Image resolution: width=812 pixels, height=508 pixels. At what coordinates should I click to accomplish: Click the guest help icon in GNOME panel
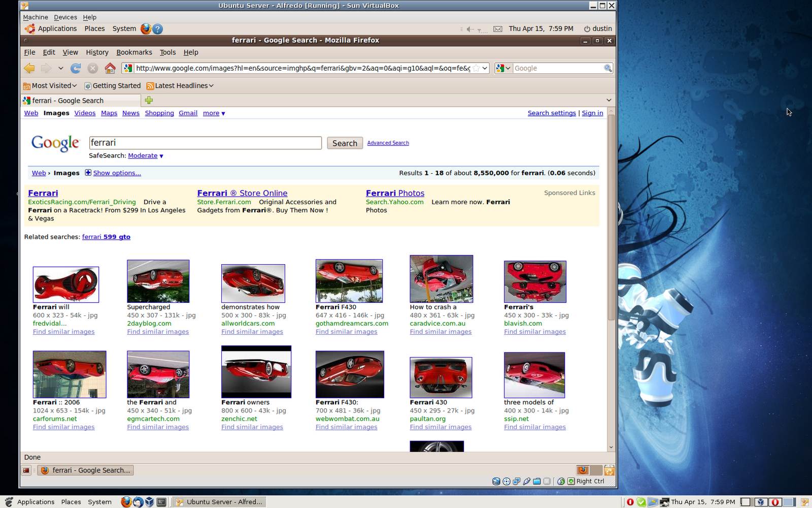158,29
